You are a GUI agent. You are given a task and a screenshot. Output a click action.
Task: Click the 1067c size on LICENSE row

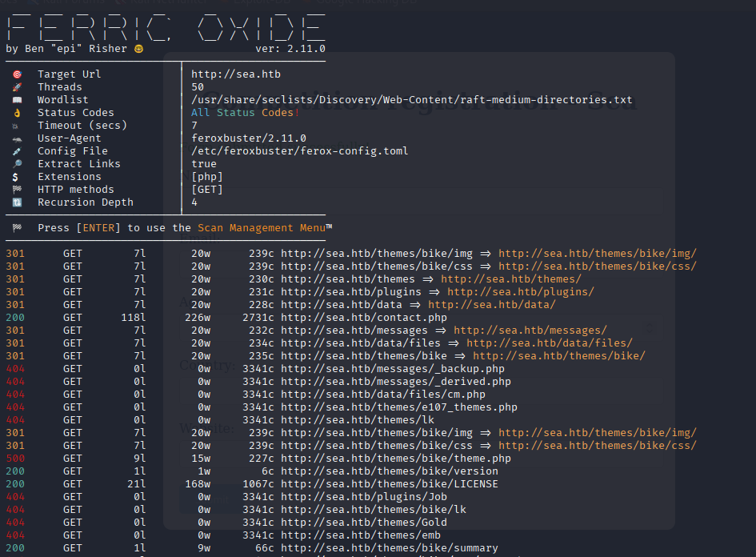(258, 484)
